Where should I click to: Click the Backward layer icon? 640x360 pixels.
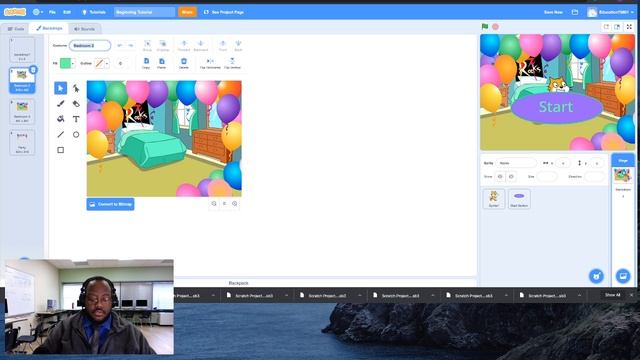tap(200, 45)
